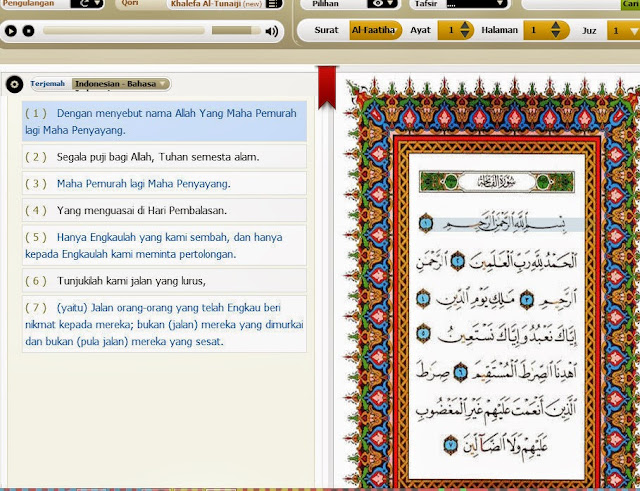This screenshot has height=491, width=640.
Task: Decrease the Ayat number
Action: (465, 35)
